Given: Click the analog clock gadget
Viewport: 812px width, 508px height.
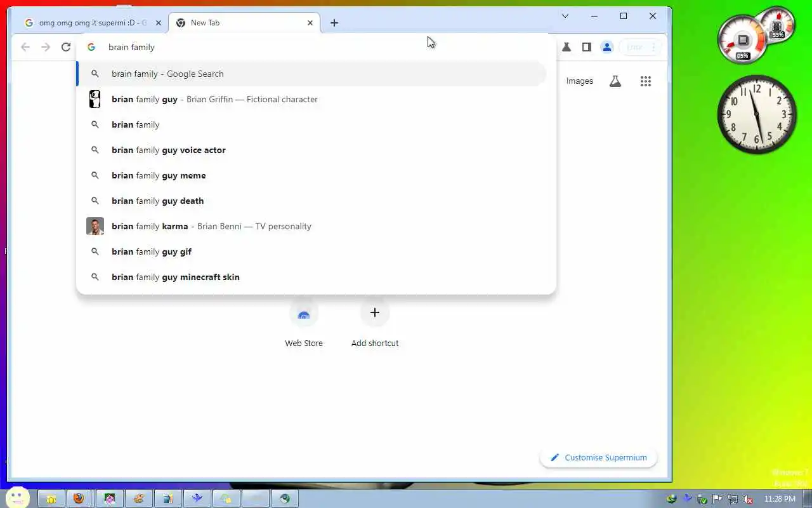Looking at the screenshot, I should pos(757,114).
